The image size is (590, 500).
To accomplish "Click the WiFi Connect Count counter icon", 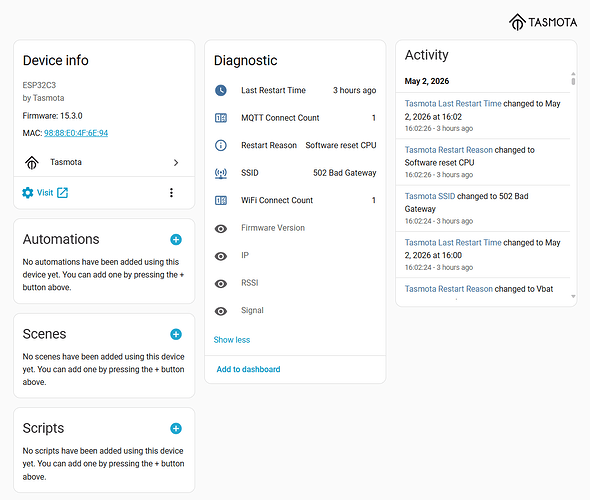I will (221, 201).
